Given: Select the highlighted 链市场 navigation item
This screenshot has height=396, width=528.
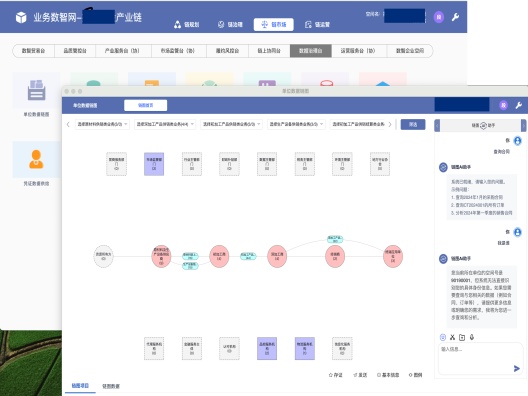Looking at the screenshot, I should [273, 25].
